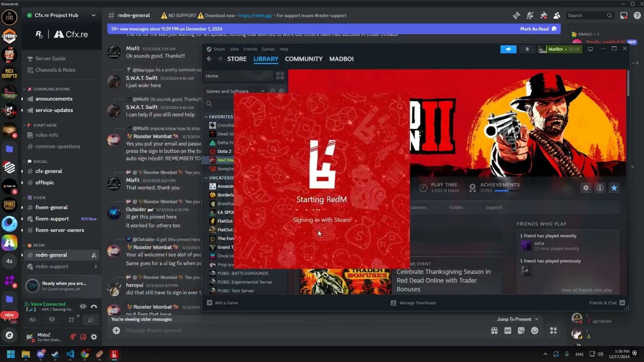Toggle camera in the voice panel
Viewport: 644px width, 362px height.
33,320
